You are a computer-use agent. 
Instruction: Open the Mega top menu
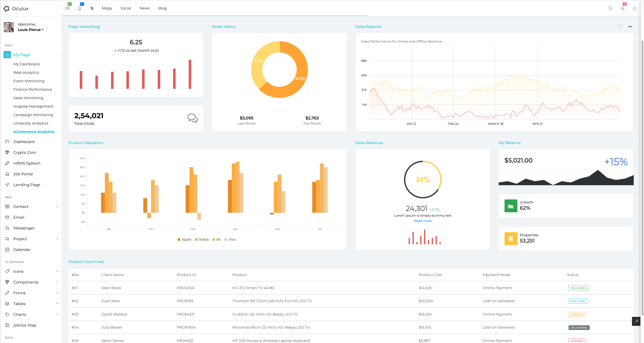(107, 8)
